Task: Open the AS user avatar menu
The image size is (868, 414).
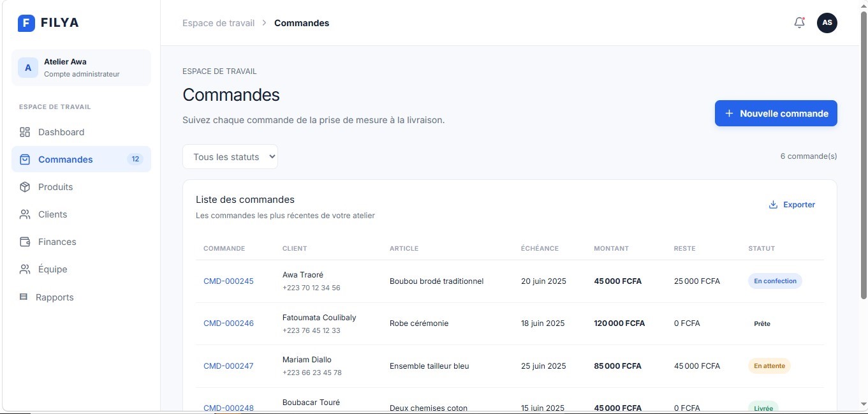Action: coord(827,23)
